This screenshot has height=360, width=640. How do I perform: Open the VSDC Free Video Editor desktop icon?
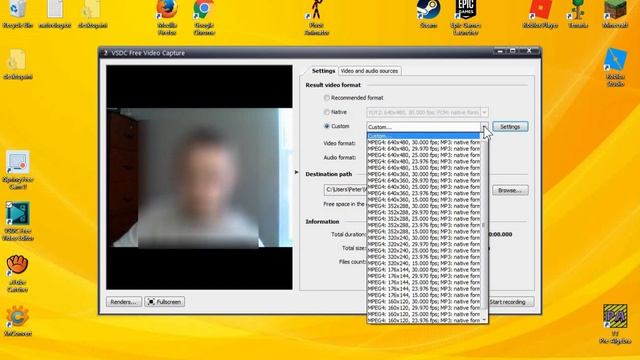(18, 221)
